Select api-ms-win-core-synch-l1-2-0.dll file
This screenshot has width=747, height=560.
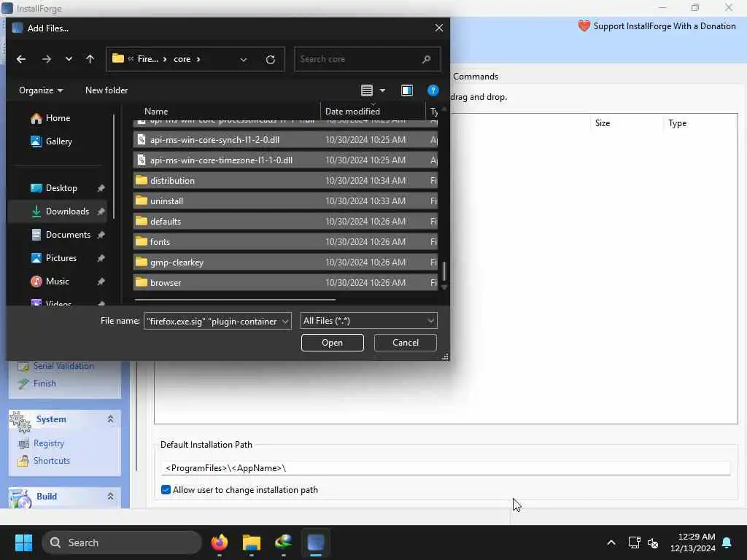tap(285, 139)
